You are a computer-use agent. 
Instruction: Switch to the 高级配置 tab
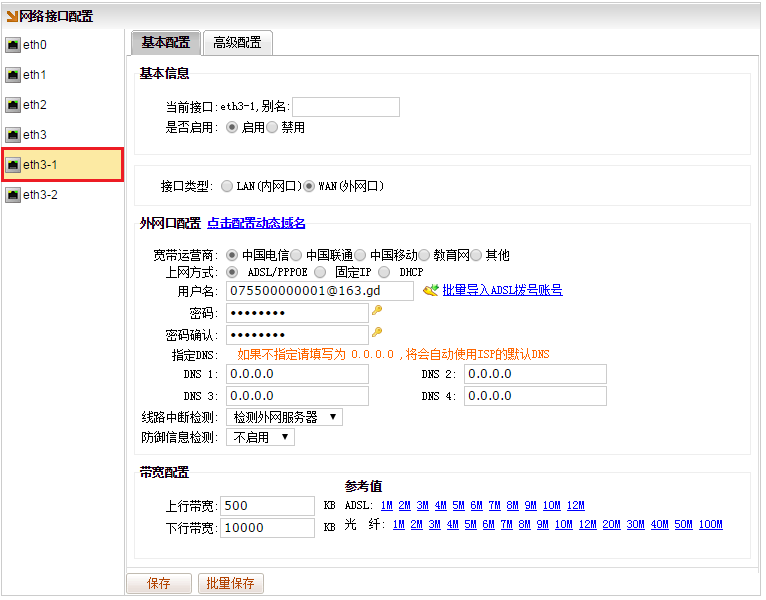click(x=237, y=42)
